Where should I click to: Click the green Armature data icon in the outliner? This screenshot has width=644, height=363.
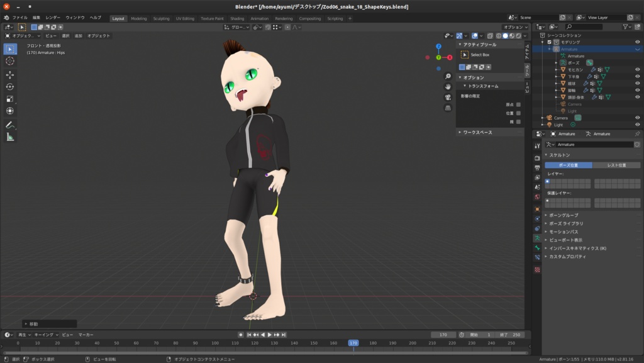click(x=563, y=54)
